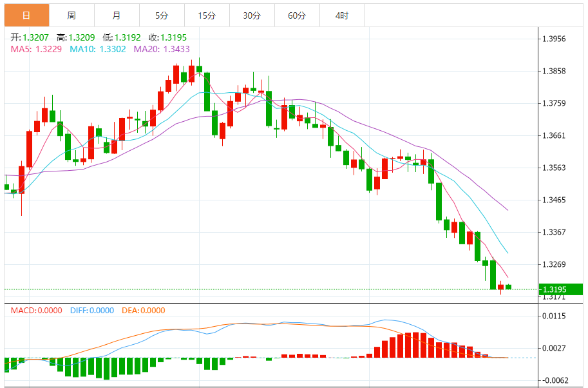Click the 0.0115 MACD axis label

554,316
